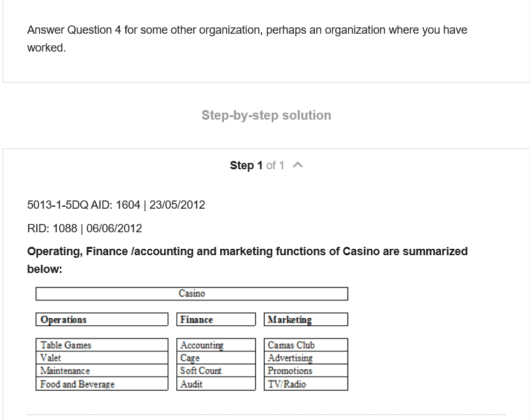Click the Operations header cell
The height and width of the screenshot is (420, 530).
102,319
